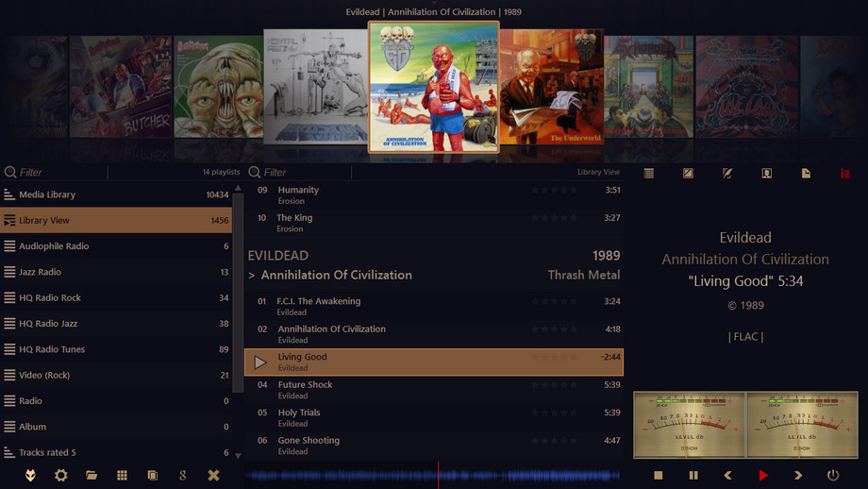Screen dimensions: 868x489
Task: Click the search magnifier icon in playlists filter
Action: (10, 172)
